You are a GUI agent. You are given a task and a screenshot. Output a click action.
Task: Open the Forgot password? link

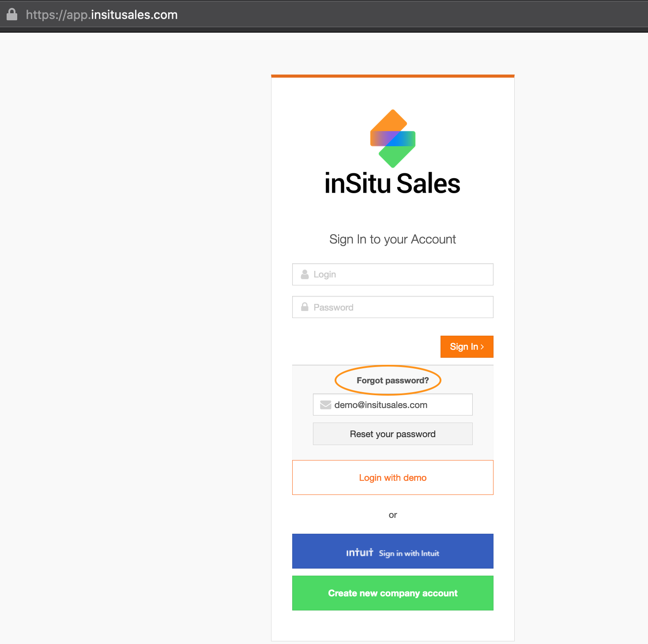click(x=392, y=380)
